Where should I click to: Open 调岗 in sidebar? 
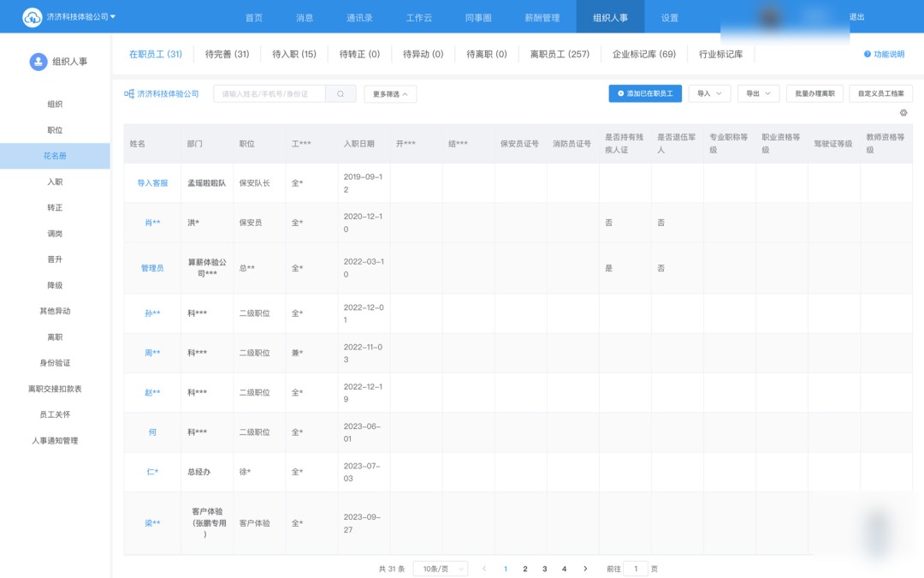point(55,234)
